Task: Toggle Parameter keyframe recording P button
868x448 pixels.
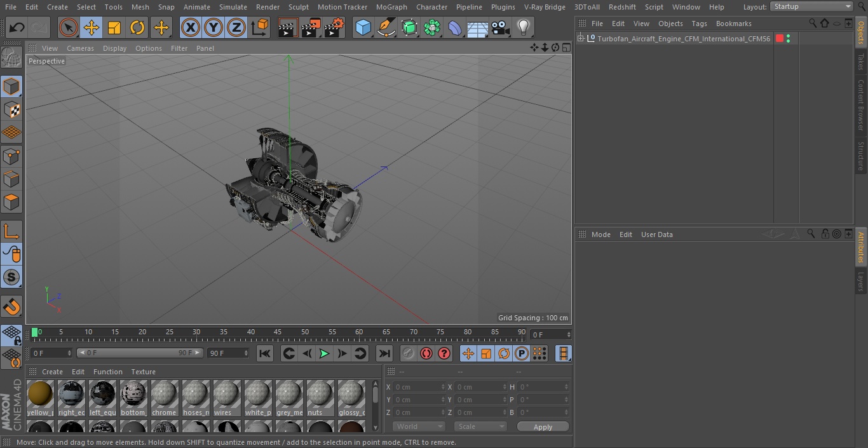Action: (x=522, y=353)
